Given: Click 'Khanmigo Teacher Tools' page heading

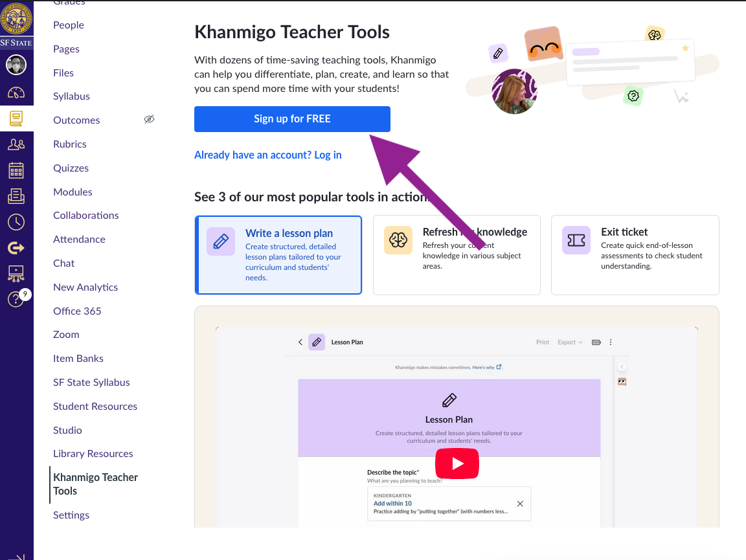Looking at the screenshot, I should point(292,32).
